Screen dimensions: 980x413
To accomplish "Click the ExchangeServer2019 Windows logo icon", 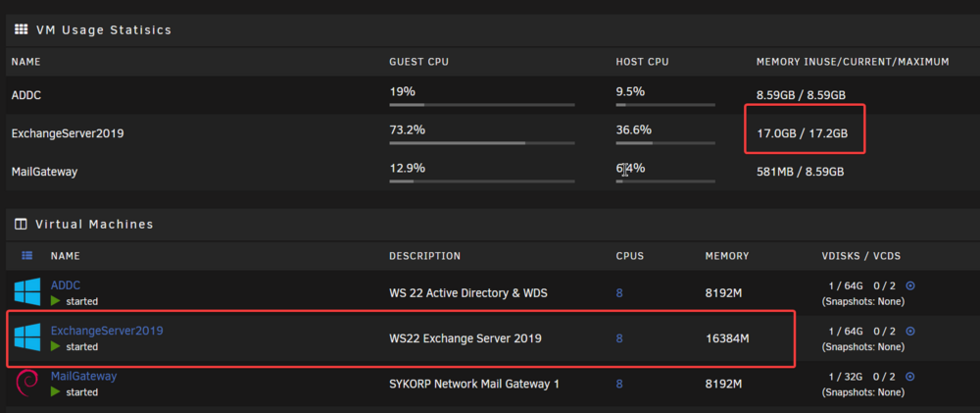I will [x=26, y=337].
